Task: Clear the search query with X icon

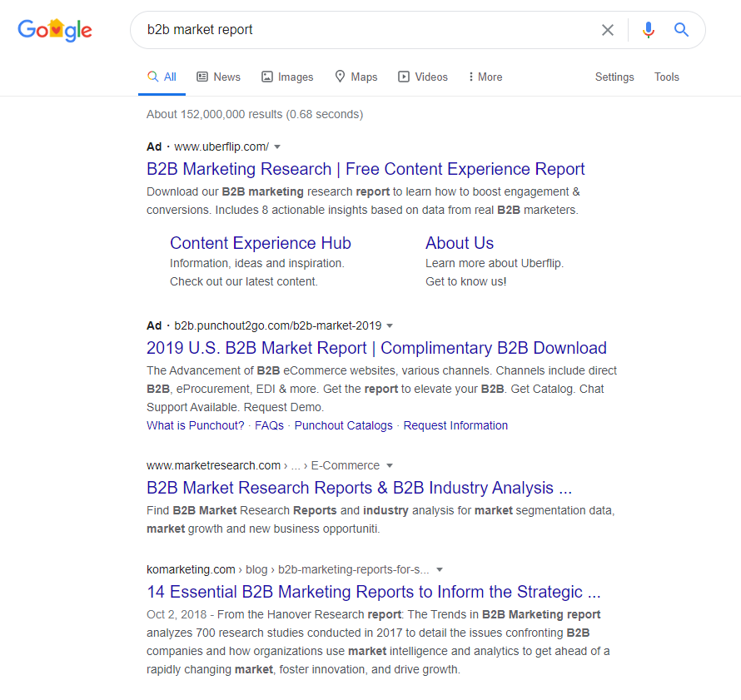Action: tap(607, 30)
